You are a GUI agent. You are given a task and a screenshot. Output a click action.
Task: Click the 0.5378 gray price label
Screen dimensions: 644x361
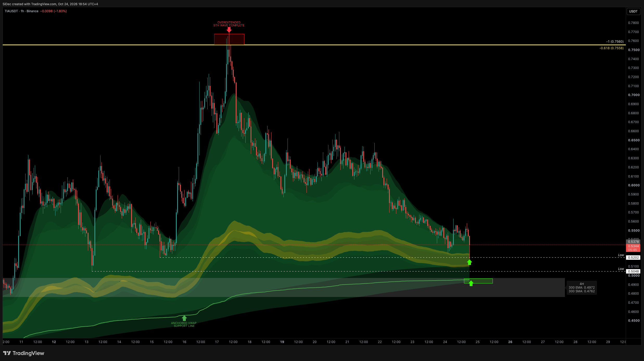click(633, 242)
